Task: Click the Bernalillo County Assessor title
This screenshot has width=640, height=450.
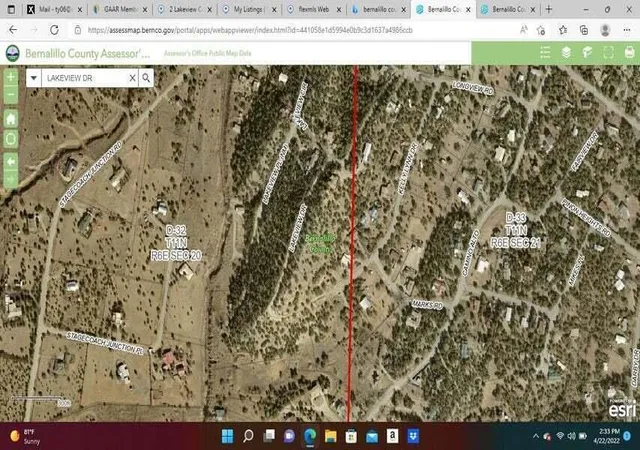Action: 87,53
